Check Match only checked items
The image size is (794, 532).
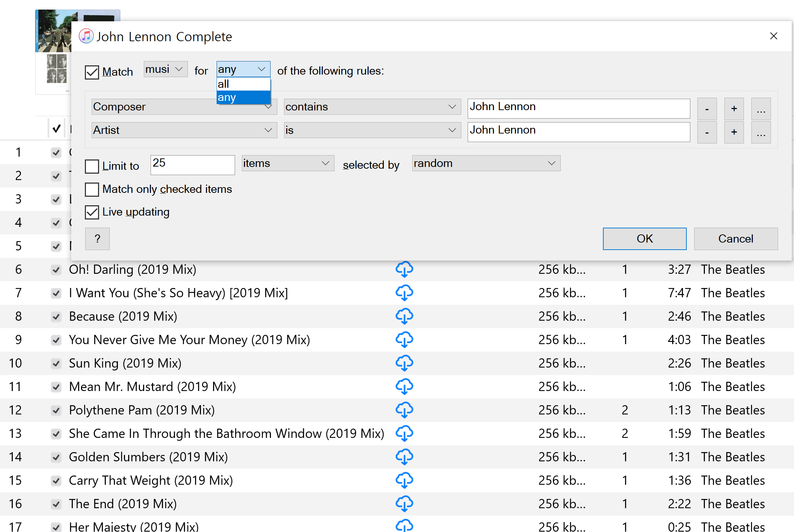92,189
